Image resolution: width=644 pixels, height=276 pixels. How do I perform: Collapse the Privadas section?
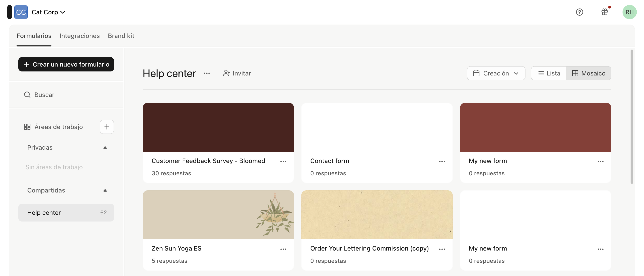pos(105,147)
